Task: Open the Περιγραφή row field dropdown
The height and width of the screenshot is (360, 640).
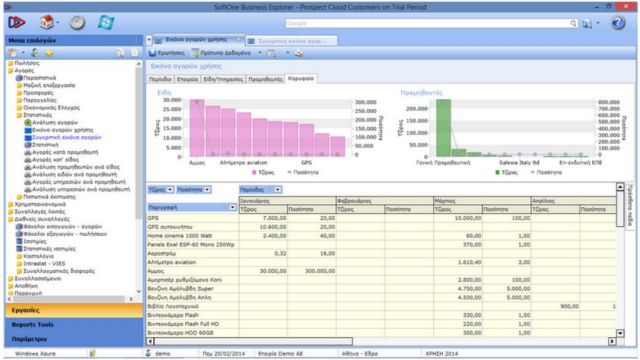Action: (x=232, y=207)
